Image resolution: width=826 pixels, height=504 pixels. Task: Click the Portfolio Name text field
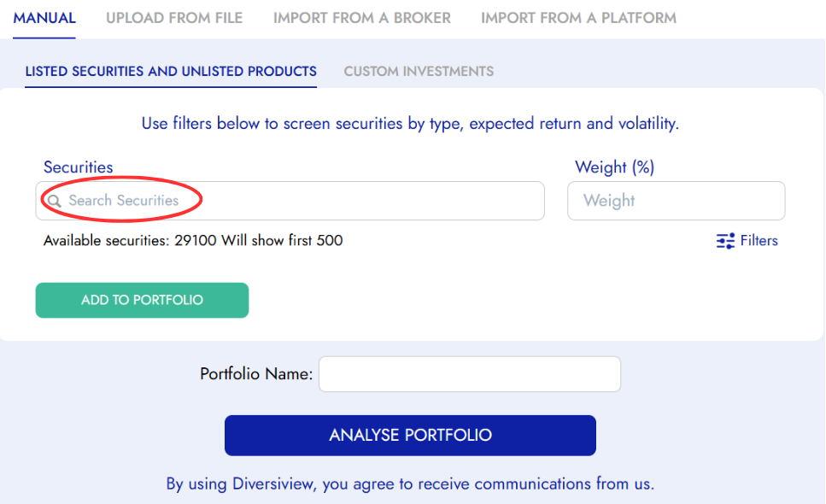coord(470,374)
